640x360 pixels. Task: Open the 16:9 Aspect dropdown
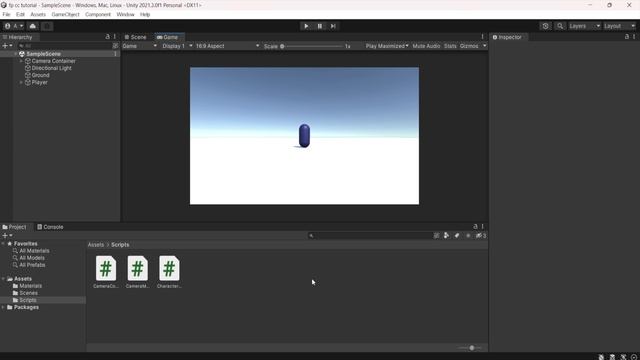pos(227,46)
